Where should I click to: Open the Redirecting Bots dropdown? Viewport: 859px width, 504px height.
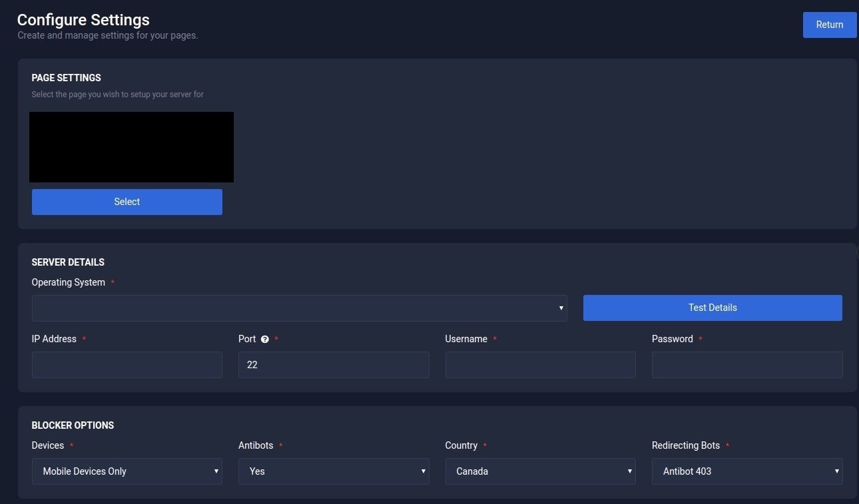point(747,471)
